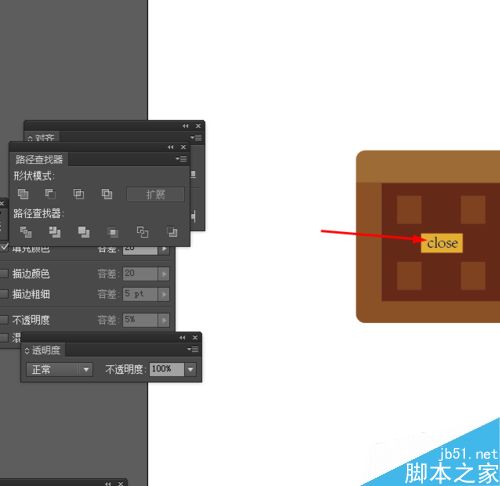Screen dimensions: 500x486
Task: Click the Outline pathfinder icon
Action: click(143, 232)
